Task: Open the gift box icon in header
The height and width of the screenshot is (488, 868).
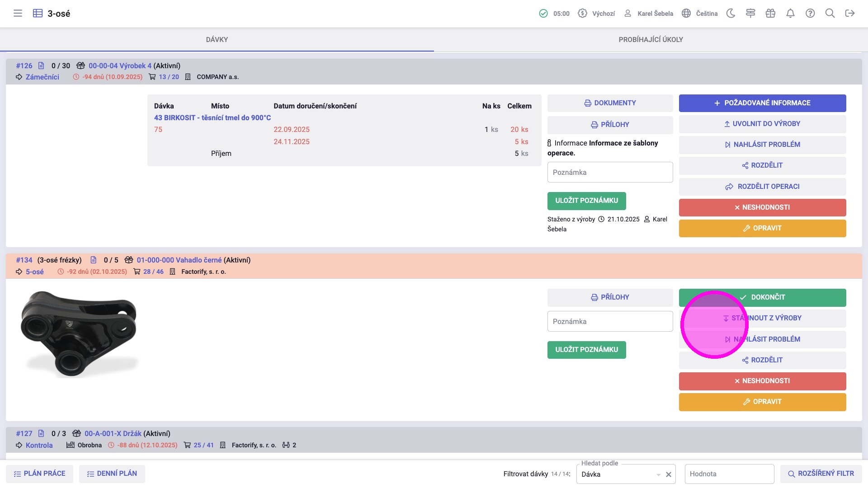Action: pyautogui.click(x=770, y=14)
